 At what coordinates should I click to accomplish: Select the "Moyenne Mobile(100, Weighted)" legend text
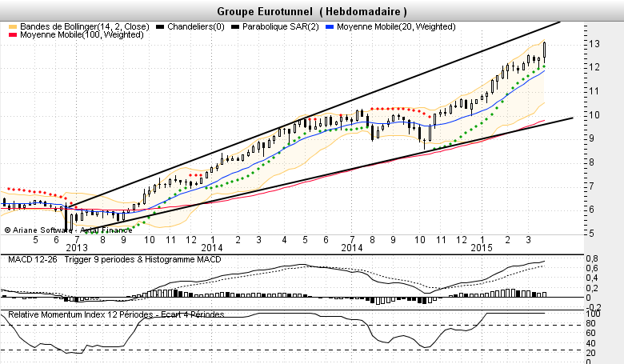click(x=82, y=34)
